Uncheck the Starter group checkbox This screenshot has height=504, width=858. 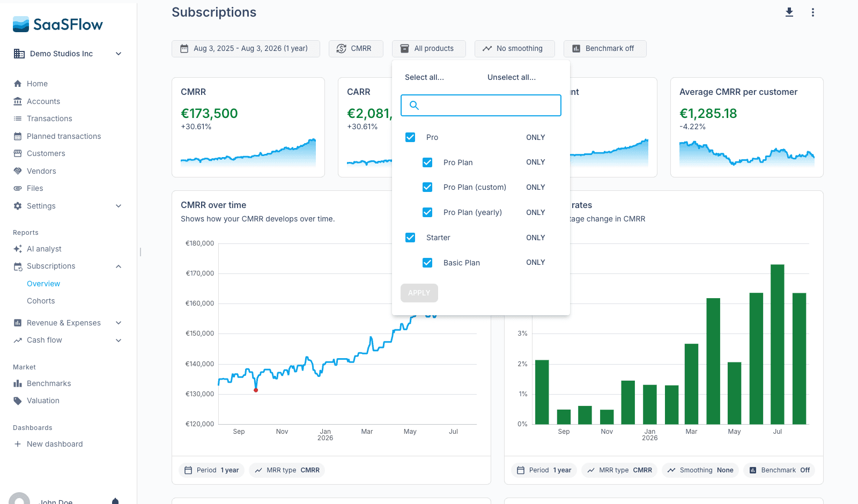click(410, 238)
